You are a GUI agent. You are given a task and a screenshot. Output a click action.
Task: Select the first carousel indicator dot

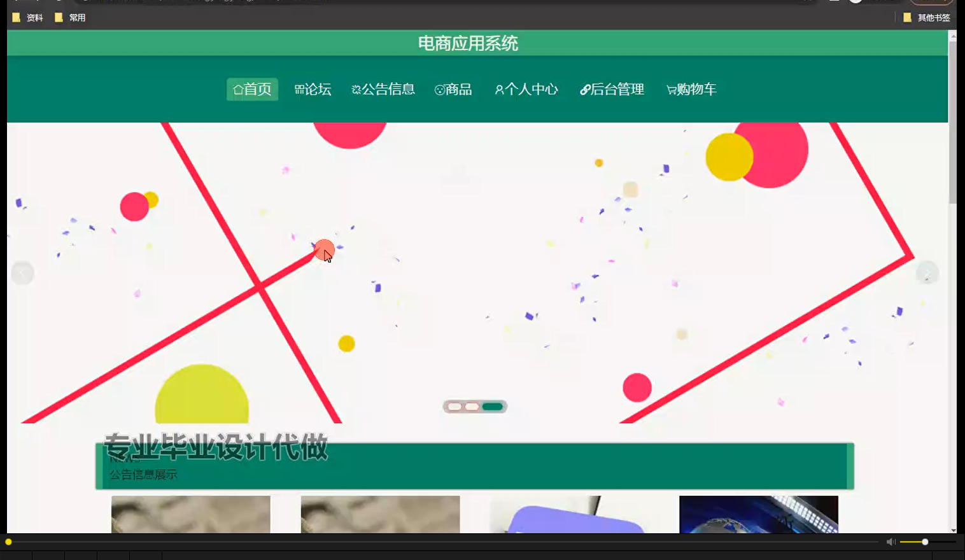pos(456,406)
